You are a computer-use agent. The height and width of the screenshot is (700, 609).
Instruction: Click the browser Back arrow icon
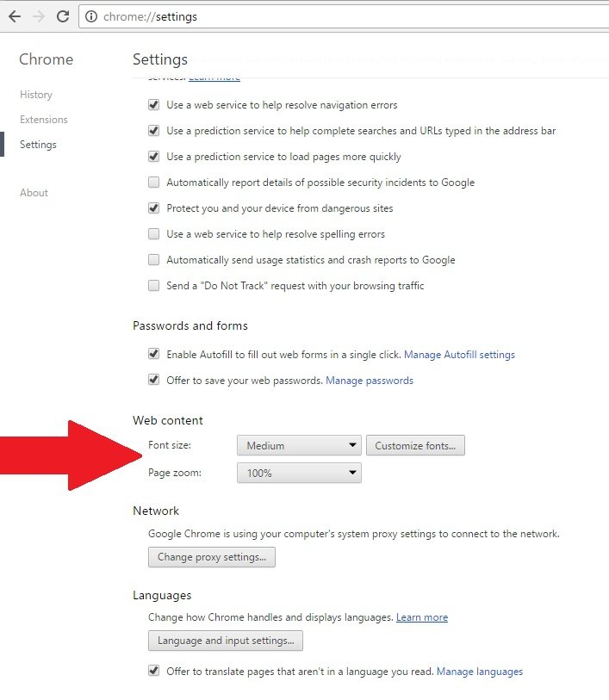pyautogui.click(x=15, y=16)
